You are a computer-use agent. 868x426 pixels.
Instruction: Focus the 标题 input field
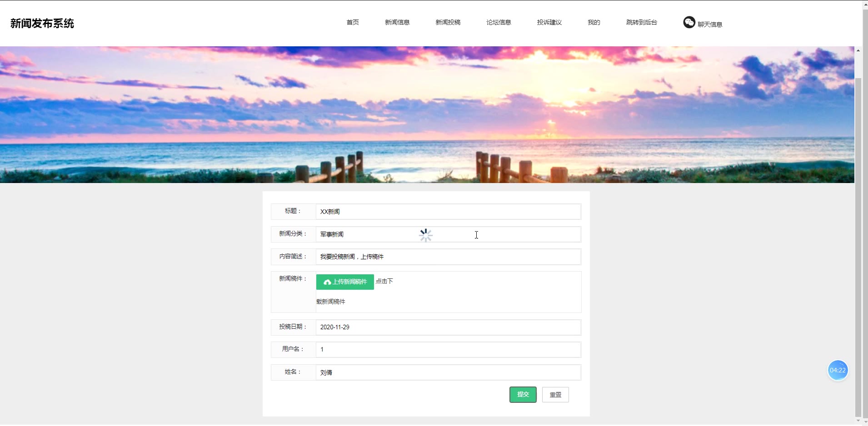pyautogui.click(x=448, y=212)
